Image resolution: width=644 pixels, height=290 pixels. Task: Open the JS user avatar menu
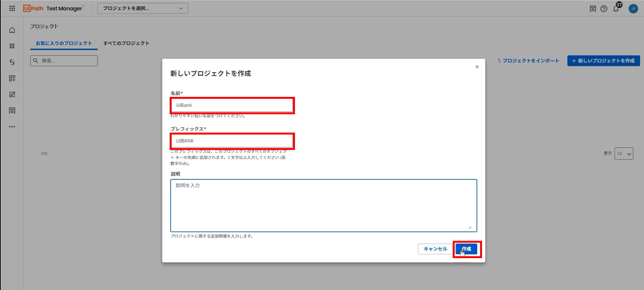pyautogui.click(x=633, y=9)
